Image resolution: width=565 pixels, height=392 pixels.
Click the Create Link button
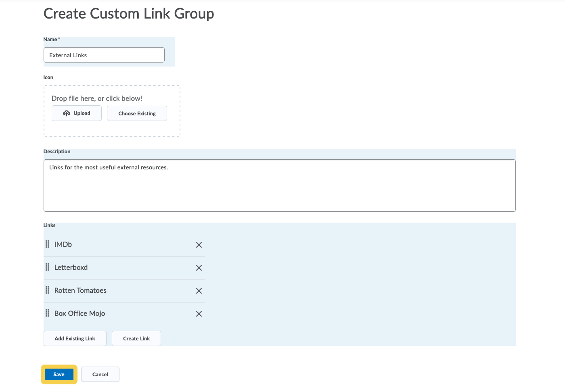click(136, 338)
